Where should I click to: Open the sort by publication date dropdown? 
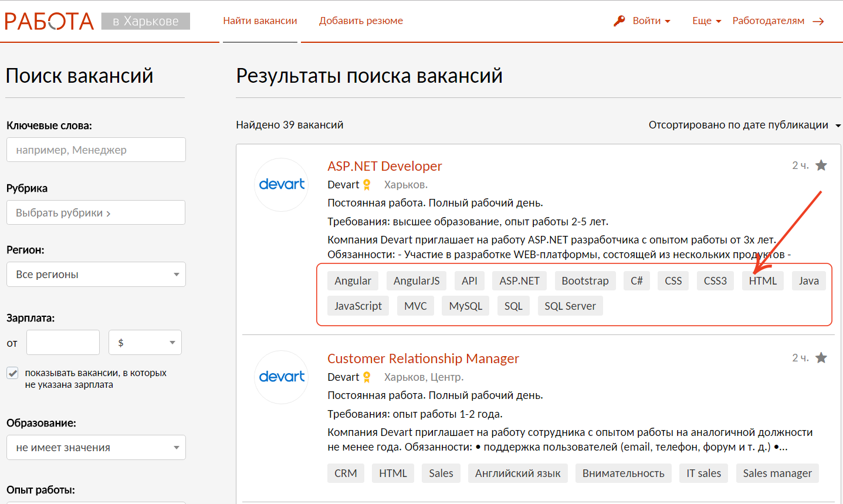click(x=744, y=125)
